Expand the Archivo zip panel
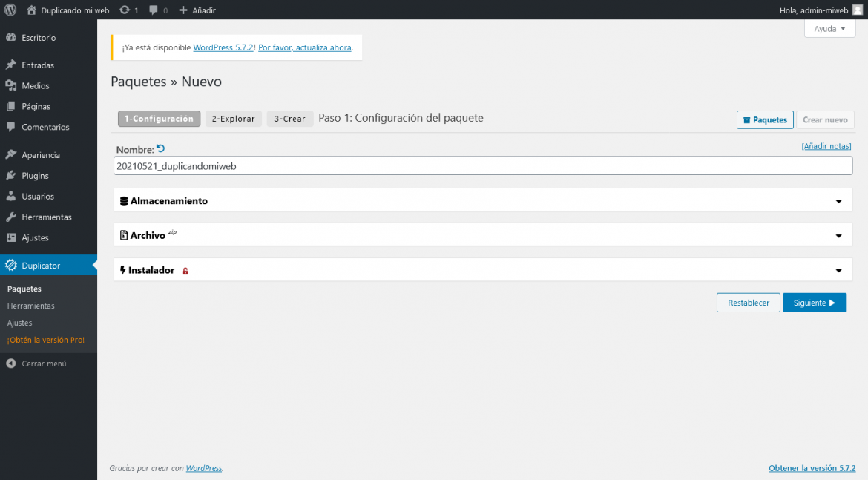This screenshot has height=480, width=868. coord(838,234)
